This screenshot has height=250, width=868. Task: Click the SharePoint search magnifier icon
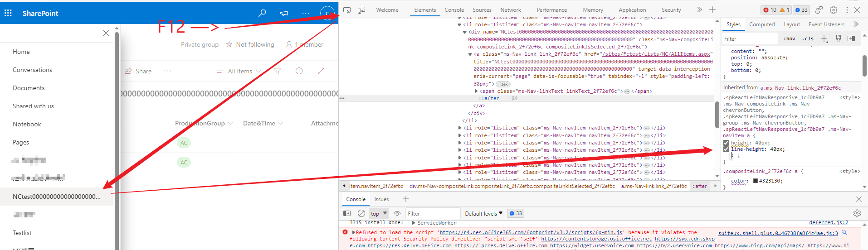tap(262, 13)
